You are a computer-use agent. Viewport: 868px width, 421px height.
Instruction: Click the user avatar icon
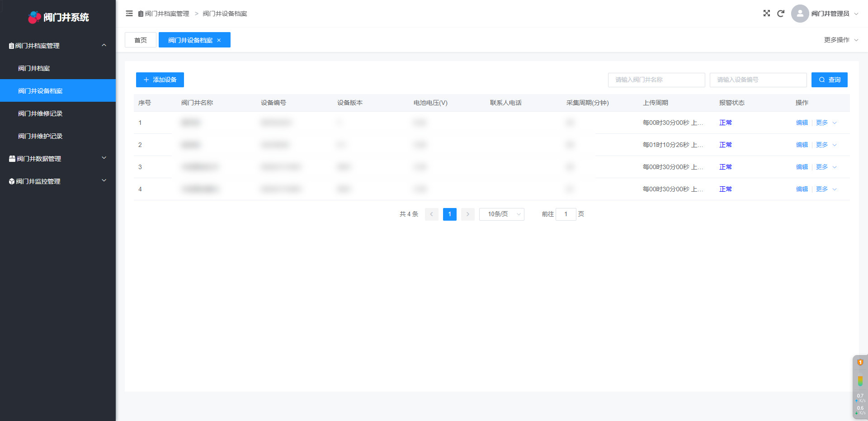point(800,14)
